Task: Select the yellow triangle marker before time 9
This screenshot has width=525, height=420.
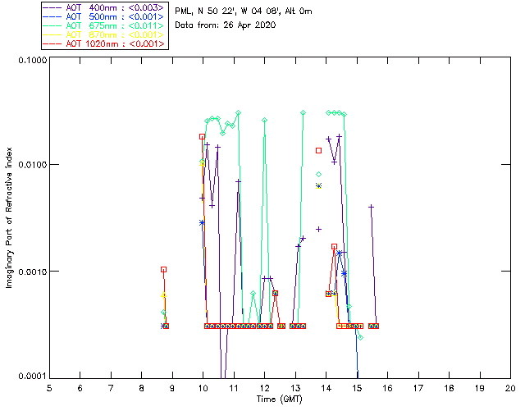Action: coord(163,295)
